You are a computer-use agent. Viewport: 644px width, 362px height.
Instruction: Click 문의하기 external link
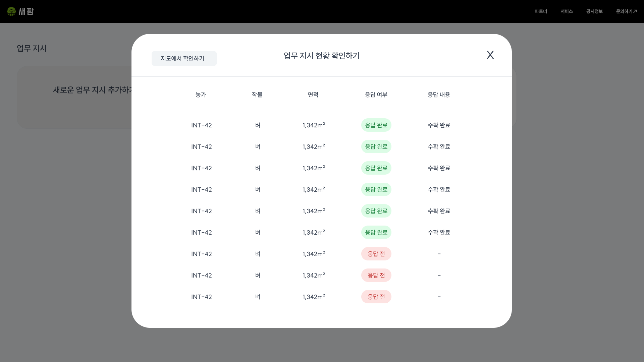626,11
